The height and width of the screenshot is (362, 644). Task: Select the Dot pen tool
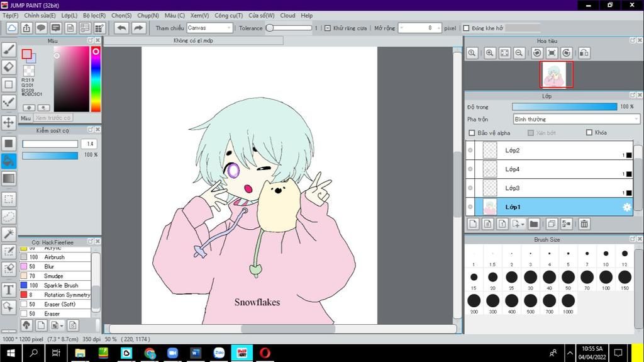click(x=9, y=101)
